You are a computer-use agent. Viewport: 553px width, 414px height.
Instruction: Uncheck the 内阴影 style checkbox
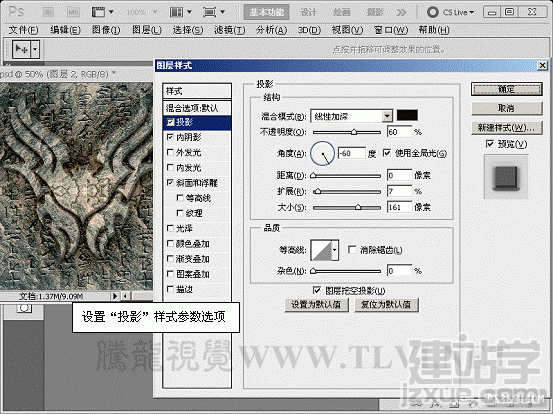click(170, 137)
